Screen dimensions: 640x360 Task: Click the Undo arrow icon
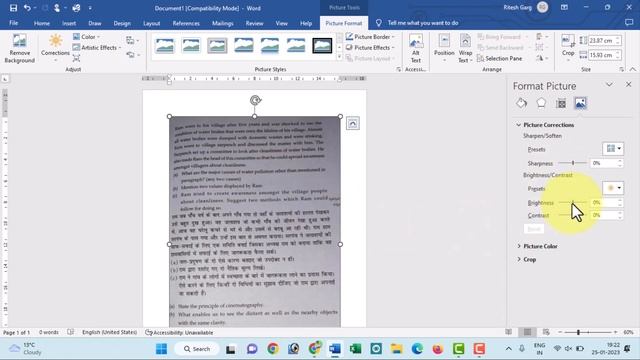[x=27, y=8]
